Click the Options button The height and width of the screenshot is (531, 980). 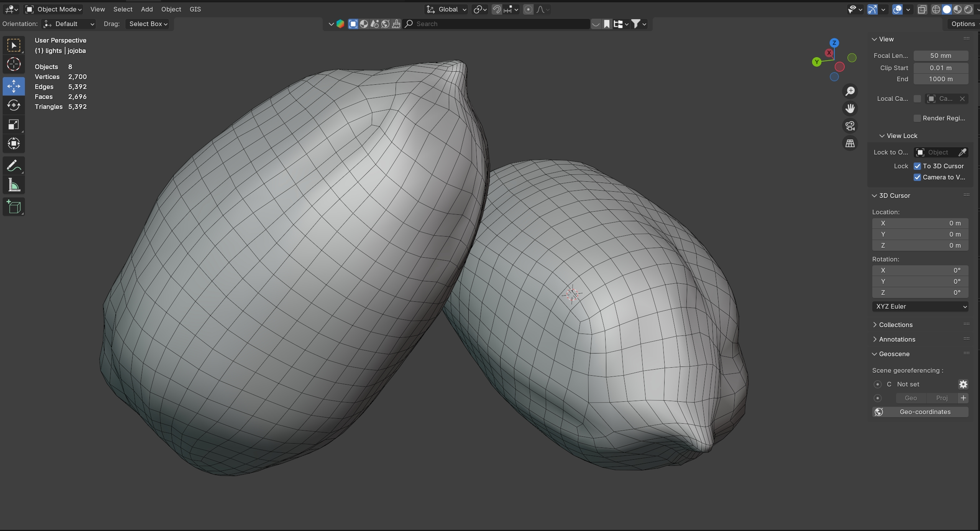tap(962, 24)
